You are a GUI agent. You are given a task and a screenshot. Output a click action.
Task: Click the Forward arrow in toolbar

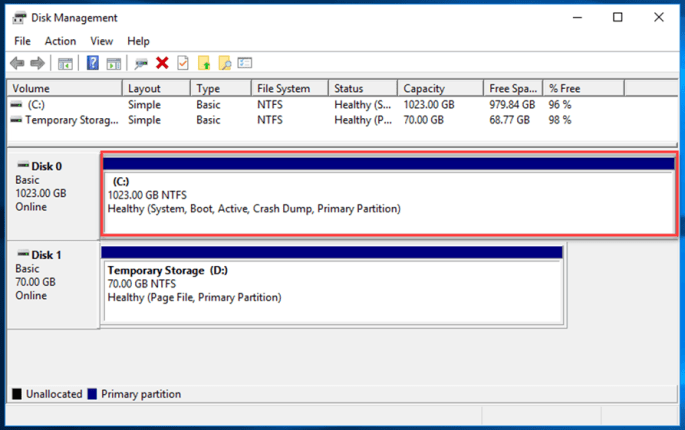(38, 63)
